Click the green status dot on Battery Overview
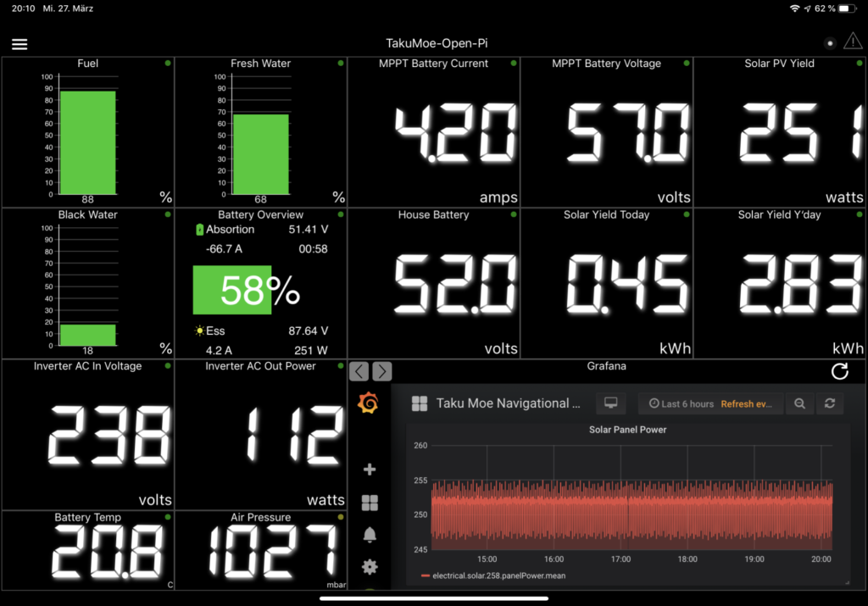The height and width of the screenshot is (606, 868). (x=340, y=213)
